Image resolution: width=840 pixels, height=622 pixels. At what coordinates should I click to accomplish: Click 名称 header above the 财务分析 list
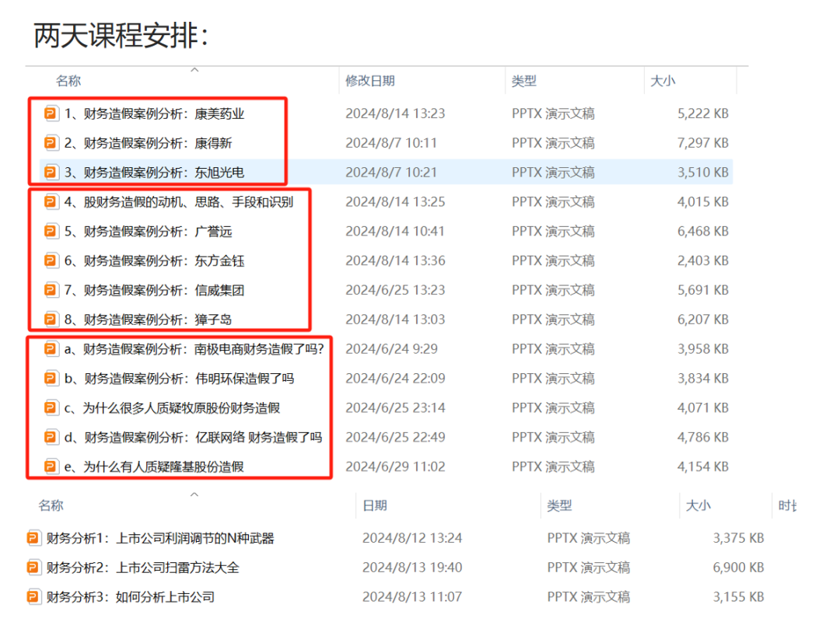(51, 505)
